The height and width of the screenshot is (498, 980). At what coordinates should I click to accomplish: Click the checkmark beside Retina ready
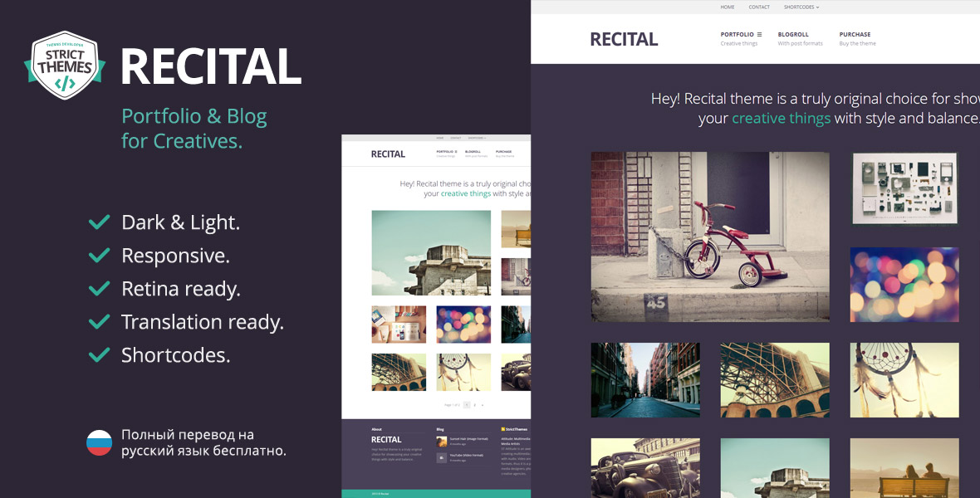coord(100,289)
